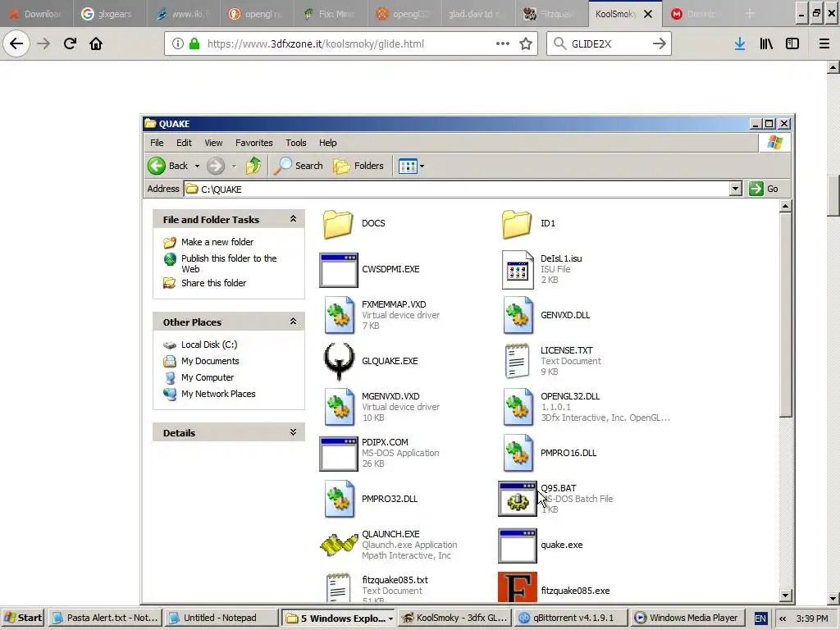Select the OPENGL32.DLL file icon
The width and height of the screenshot is (840, 630).
tap(518, 407)
